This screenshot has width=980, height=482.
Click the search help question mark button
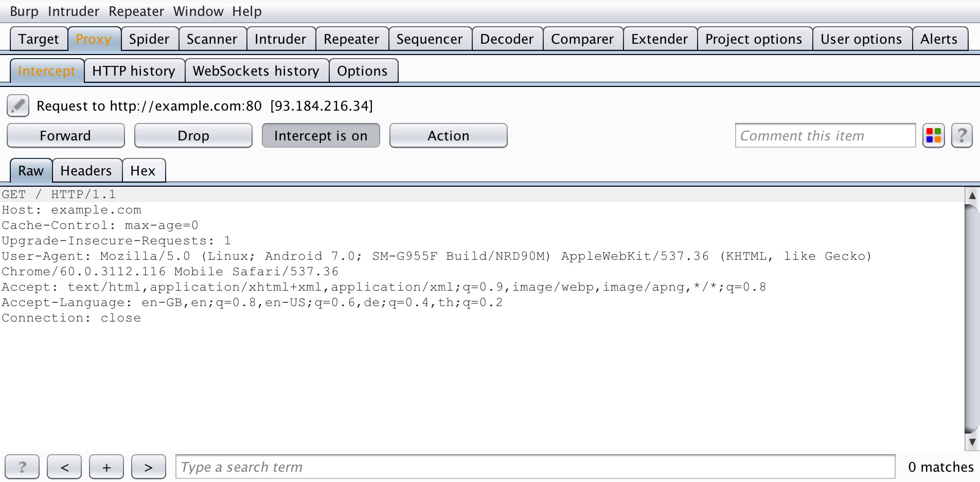[22, 467]
